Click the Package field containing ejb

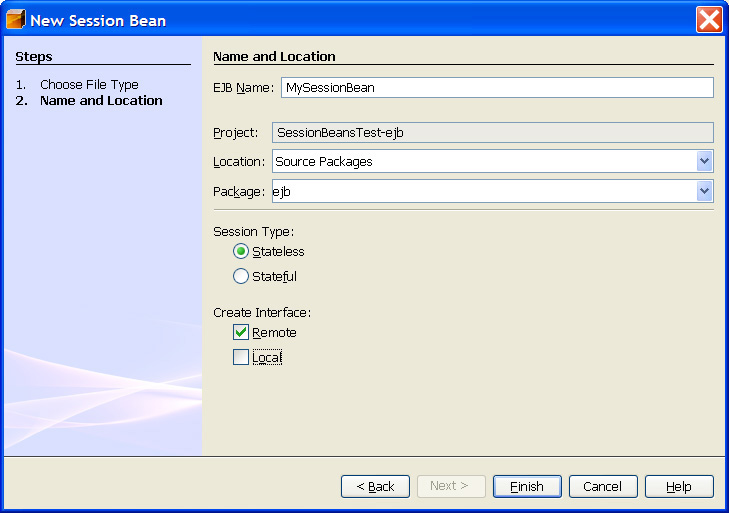[483, 191]
